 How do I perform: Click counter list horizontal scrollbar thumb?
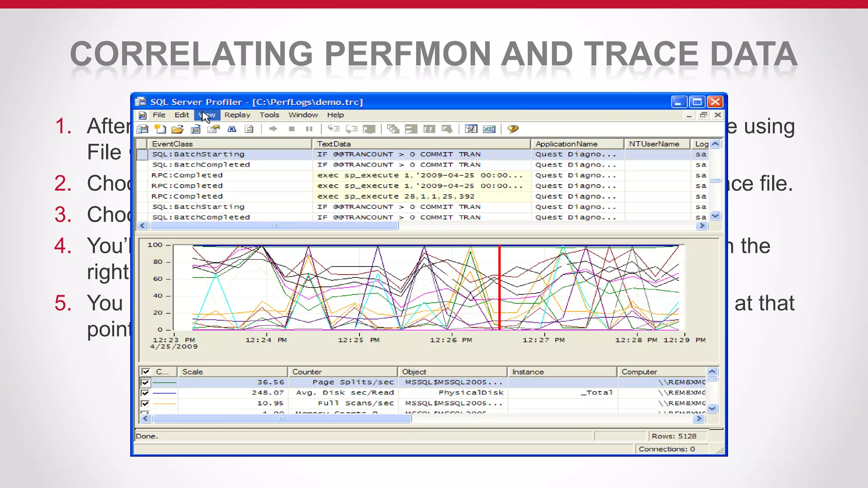click(282, 419)
